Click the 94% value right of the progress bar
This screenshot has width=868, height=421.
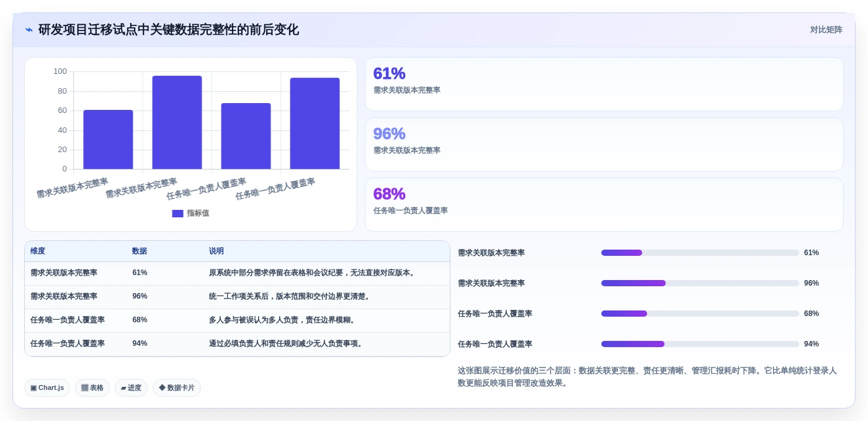812,344
